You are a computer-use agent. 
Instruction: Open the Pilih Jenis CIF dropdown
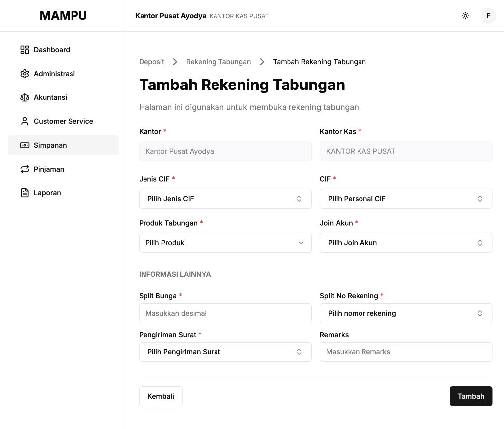point(225,199)
